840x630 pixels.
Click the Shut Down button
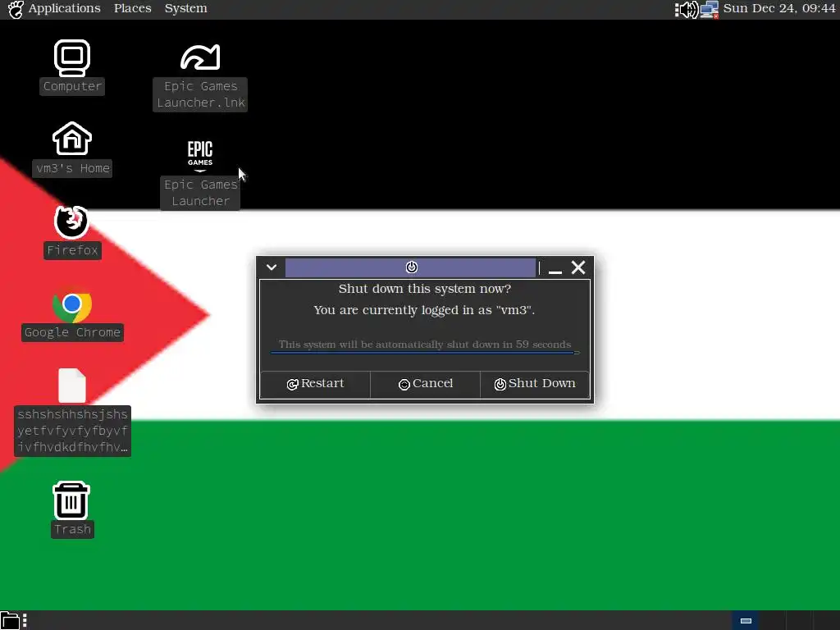(x=535, y=384)
